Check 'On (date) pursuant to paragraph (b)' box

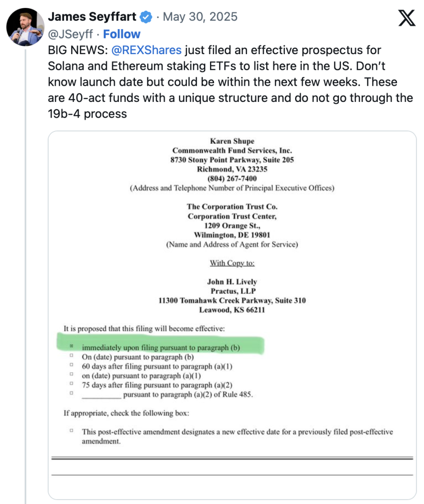click(x=72, y=355)
